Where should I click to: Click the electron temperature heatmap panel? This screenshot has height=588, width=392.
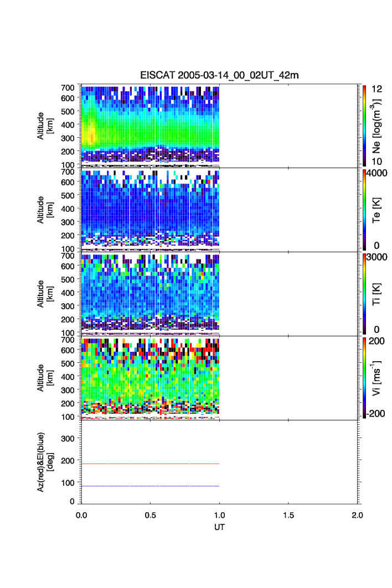click(x=150, y=210)
